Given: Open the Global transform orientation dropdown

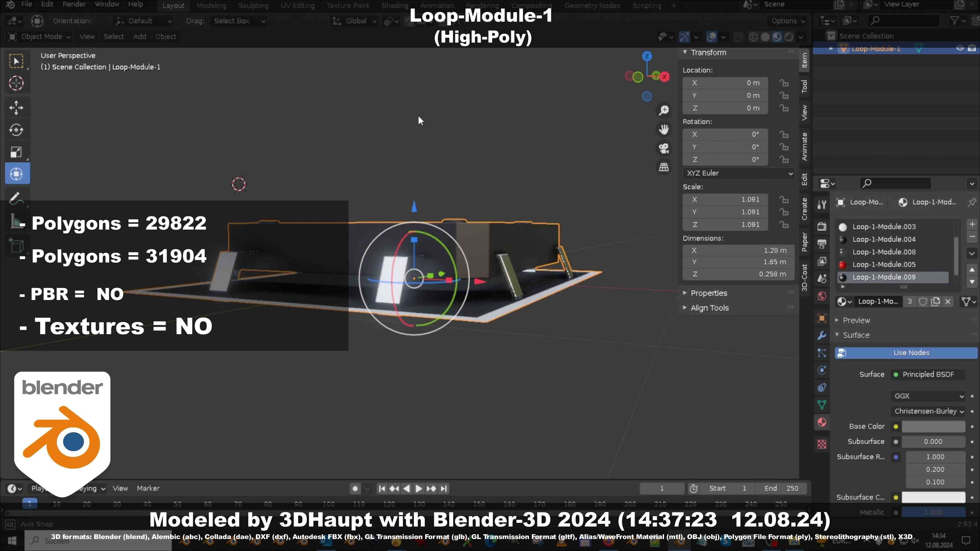Looking at the screenshot, I should (354, 21).
